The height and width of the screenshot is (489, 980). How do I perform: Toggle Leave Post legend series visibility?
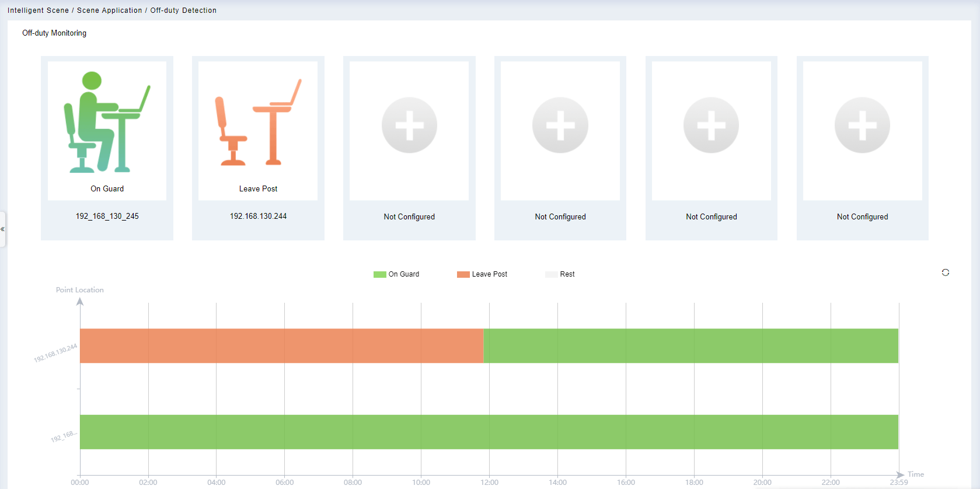point(482,274)
